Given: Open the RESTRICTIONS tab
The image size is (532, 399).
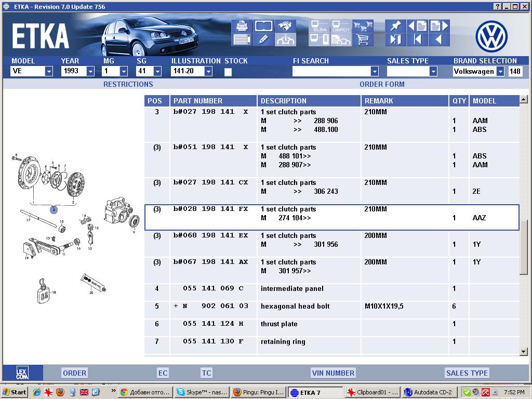Looking at the screenshot, I should [128, 84].
